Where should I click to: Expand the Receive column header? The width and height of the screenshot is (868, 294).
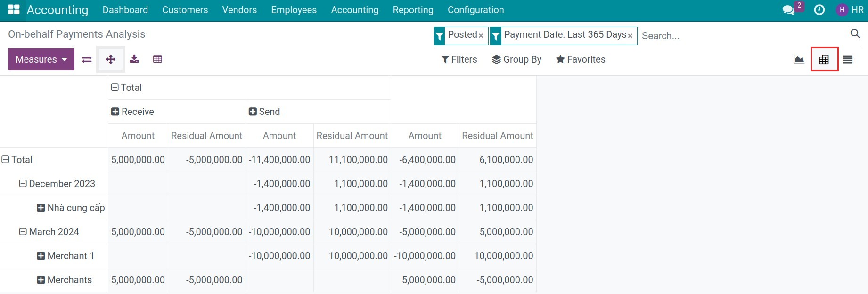pos(132,112)
